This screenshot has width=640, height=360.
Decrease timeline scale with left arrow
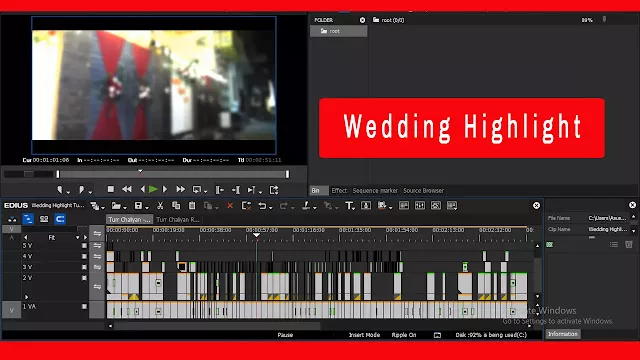[x=26, y=238]
